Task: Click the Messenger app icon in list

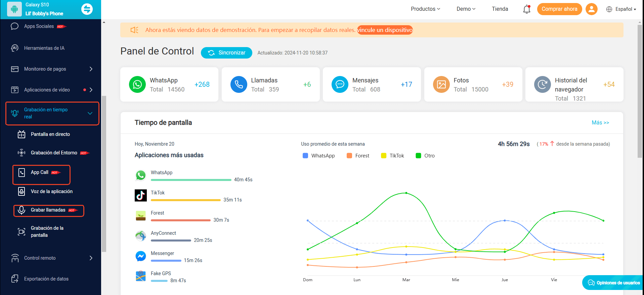Action: coord(141,256)
